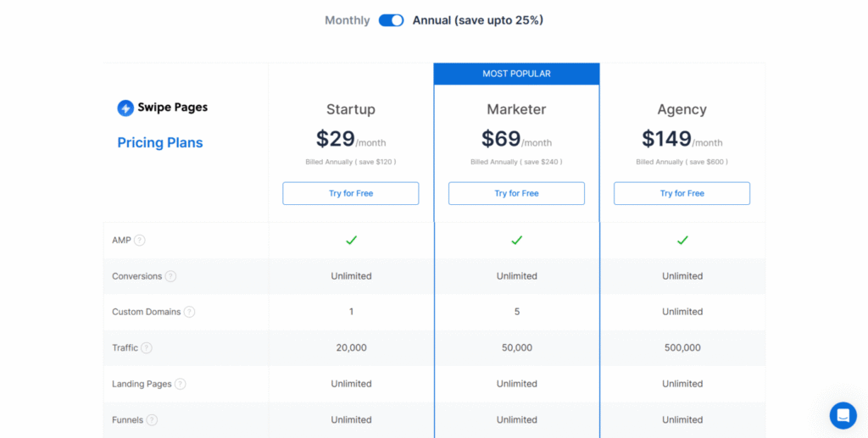
Task: Select Annual (save upto 25%) label
Action: coord(478,20)
